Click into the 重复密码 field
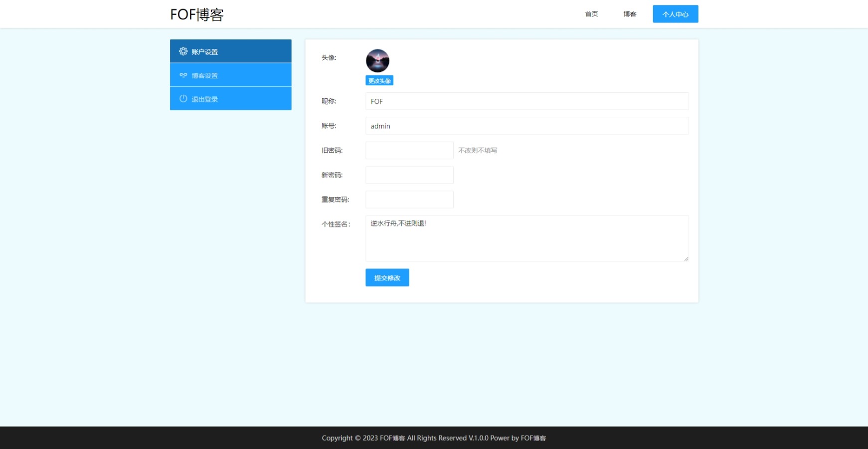This screenshot has width=868, height=449. click(409, 200)
